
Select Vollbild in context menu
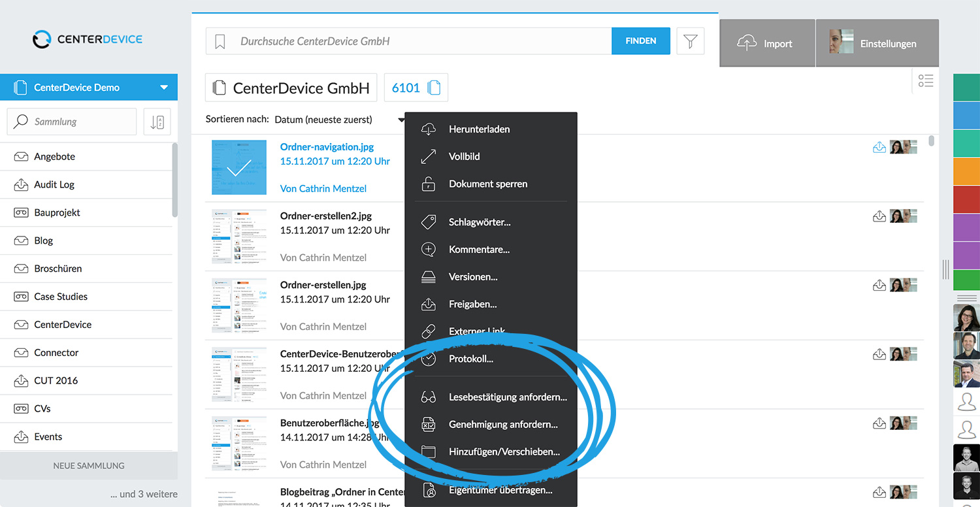click(x=491, y=157)
